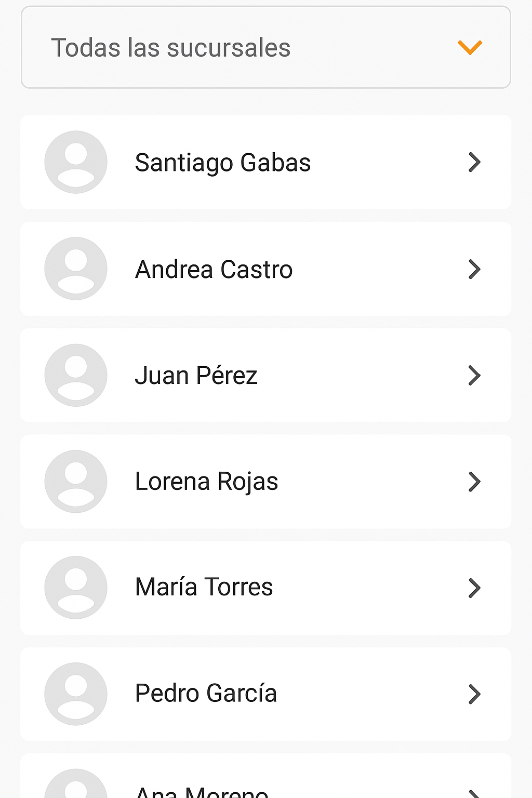Open Pedro García details arrow

click(474, 694)
